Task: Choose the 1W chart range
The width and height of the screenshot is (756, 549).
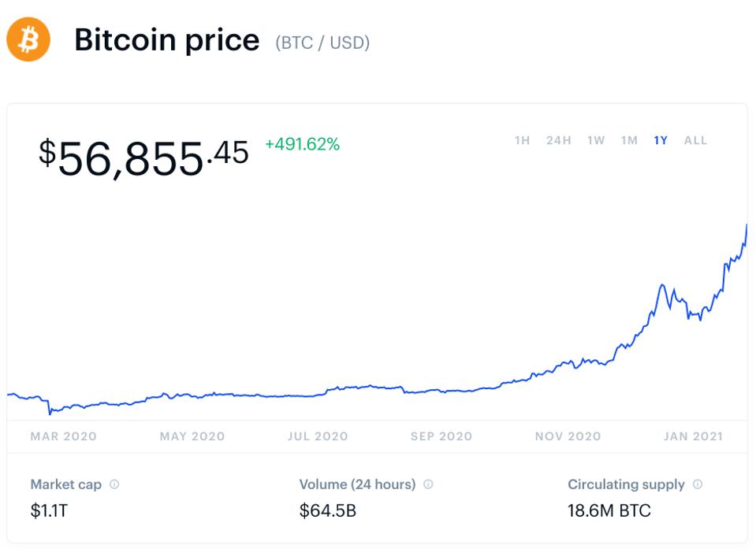Action: point(596,140)
